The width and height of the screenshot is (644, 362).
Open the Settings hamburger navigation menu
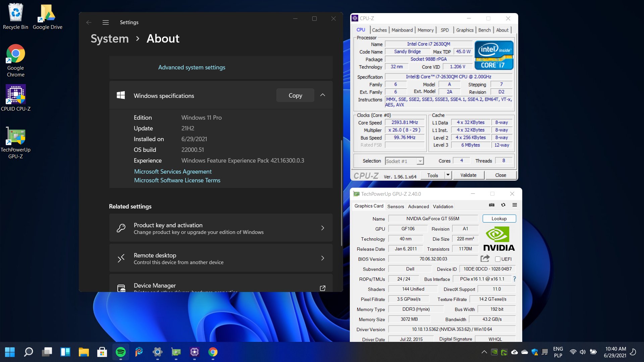point(106,22)
